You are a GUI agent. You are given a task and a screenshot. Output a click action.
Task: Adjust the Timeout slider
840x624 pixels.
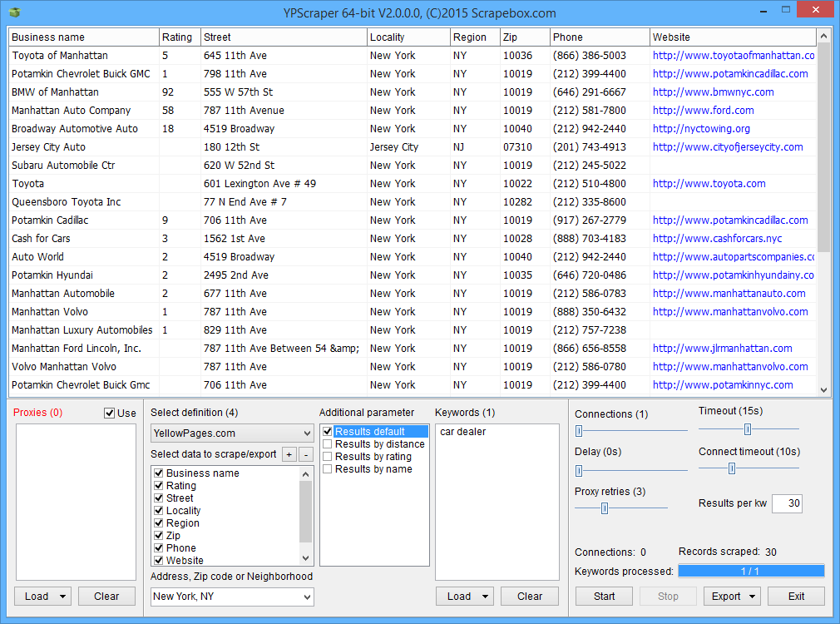tap(748, 429)
